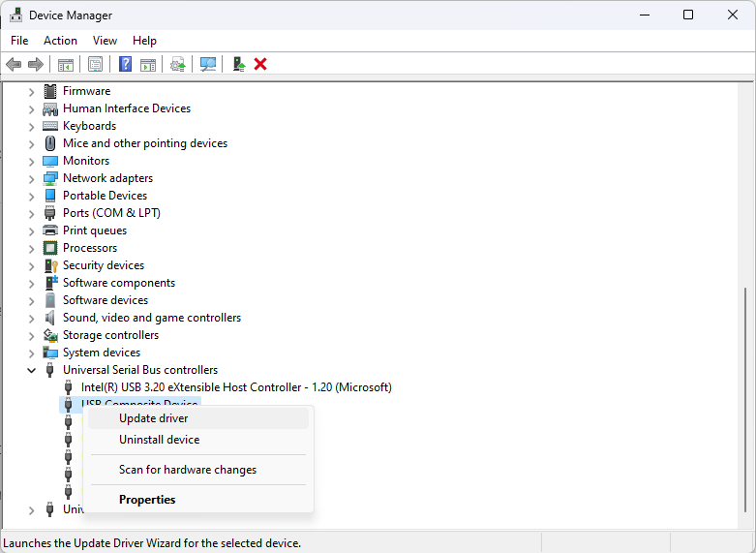Click the Update device driver toolbar icon
This screenshot has width=756, height=553.
(178, 64)
